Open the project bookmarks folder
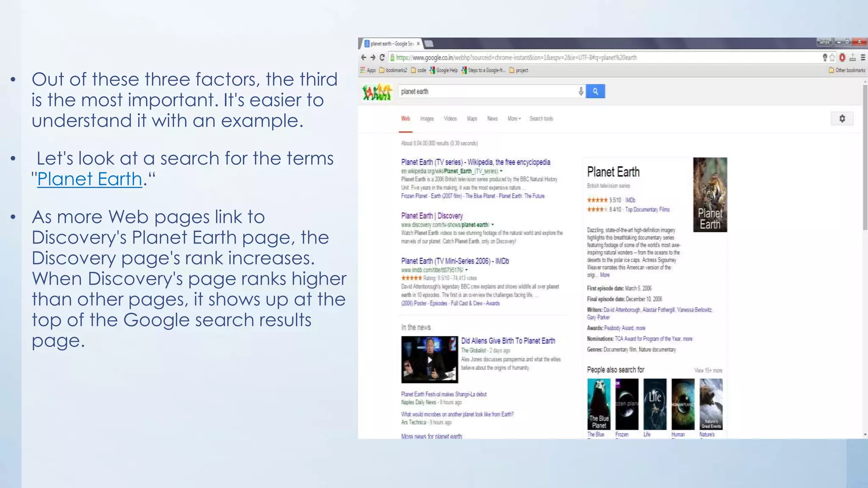 pos(519,70)
